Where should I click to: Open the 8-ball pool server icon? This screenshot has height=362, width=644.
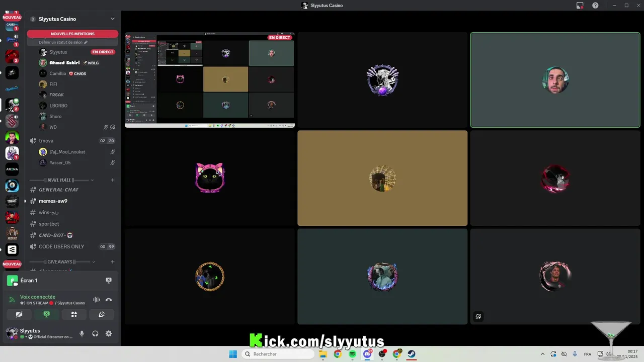tap(12, 186)
